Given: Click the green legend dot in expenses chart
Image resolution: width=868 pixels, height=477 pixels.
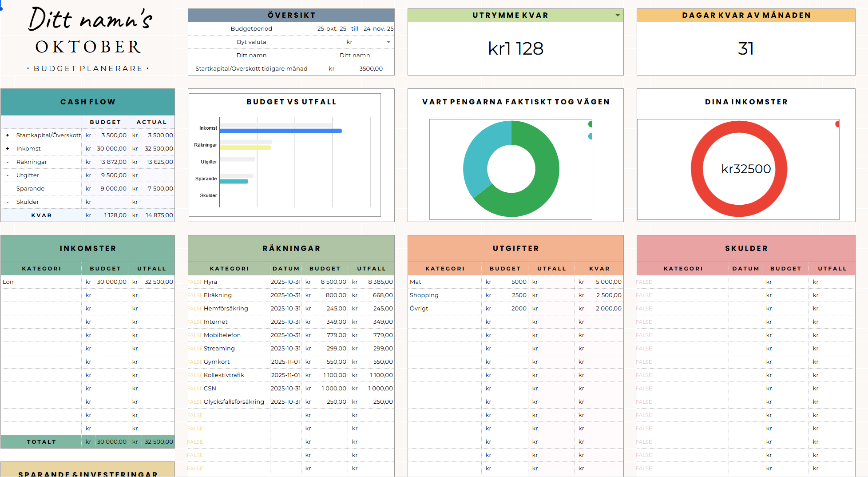Looking at the screenshot, I should pyautogui.click(x=590, y=124).
